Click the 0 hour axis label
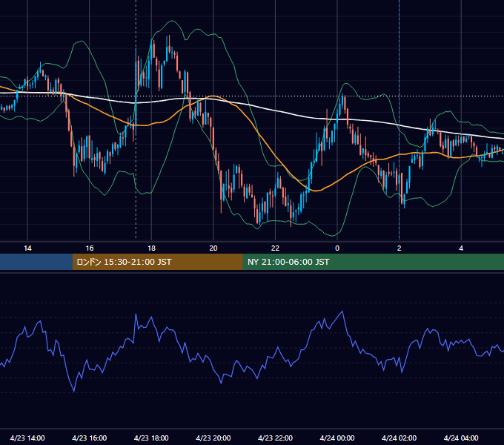This screenshot has width=504, height=445. (337, 248)
